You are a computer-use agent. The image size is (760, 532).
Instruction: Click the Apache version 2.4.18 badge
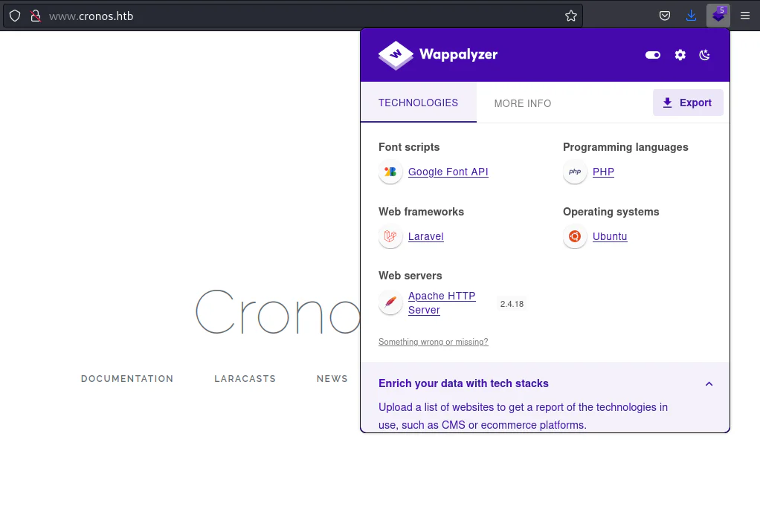512,304
